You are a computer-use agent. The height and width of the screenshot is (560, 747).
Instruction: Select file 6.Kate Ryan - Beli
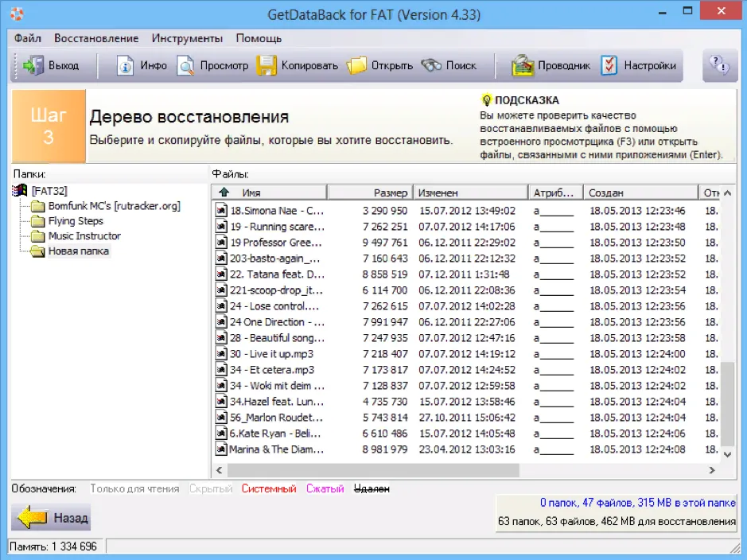pyautogui.click(x=275, y=434)
